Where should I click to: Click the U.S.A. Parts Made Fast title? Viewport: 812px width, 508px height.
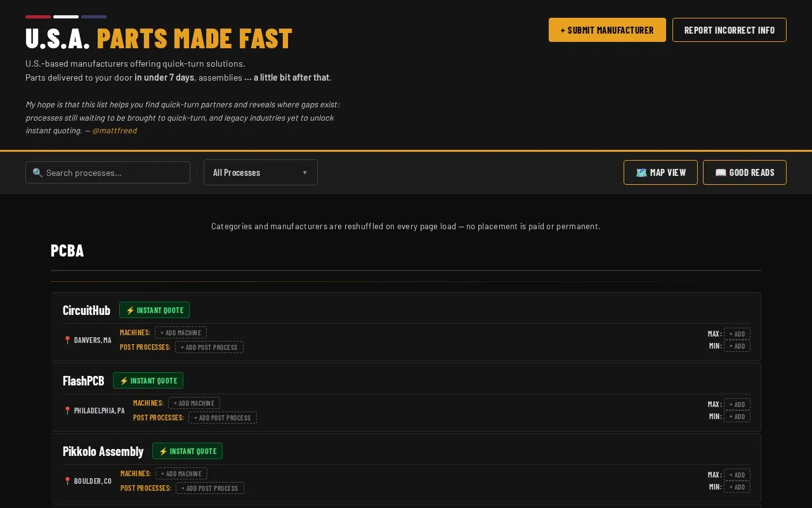point(159,39)
